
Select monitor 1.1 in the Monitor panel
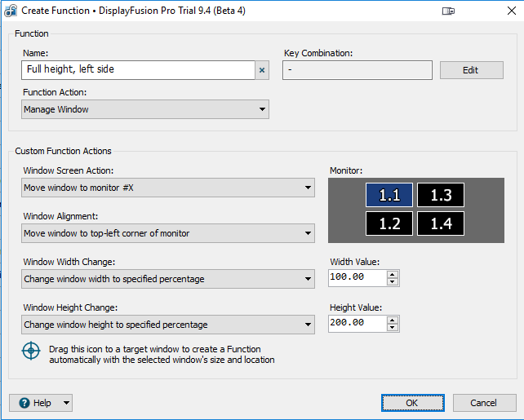(x=389, y=195)
